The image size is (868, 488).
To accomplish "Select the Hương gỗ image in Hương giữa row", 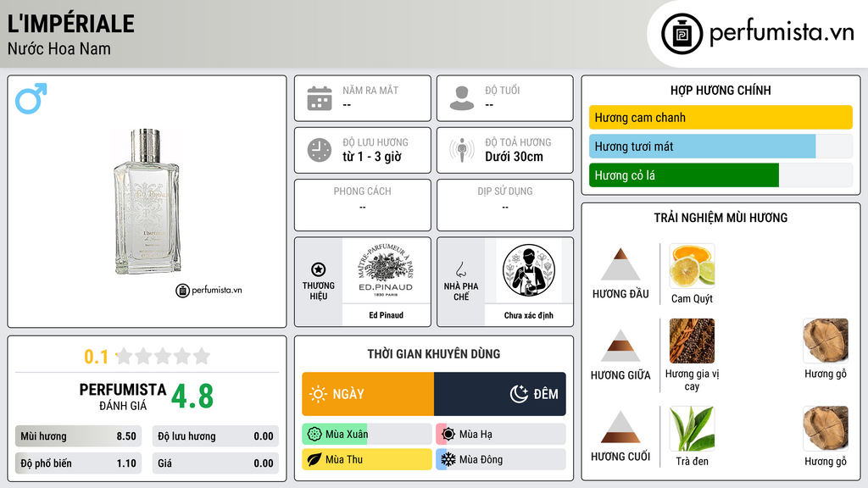I will (826, 341).
